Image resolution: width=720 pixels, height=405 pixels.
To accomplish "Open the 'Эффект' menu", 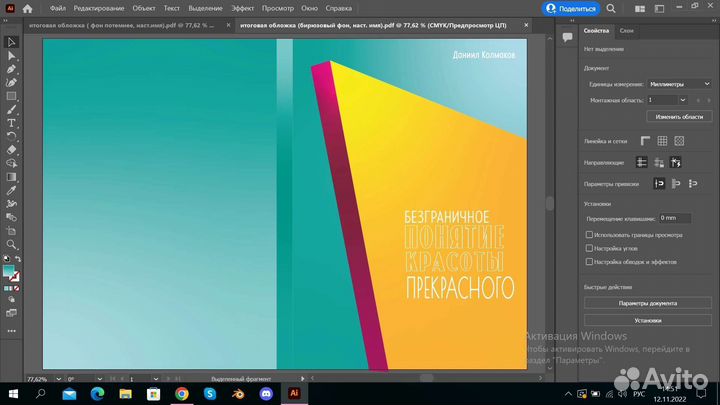I will pos(243,9).
